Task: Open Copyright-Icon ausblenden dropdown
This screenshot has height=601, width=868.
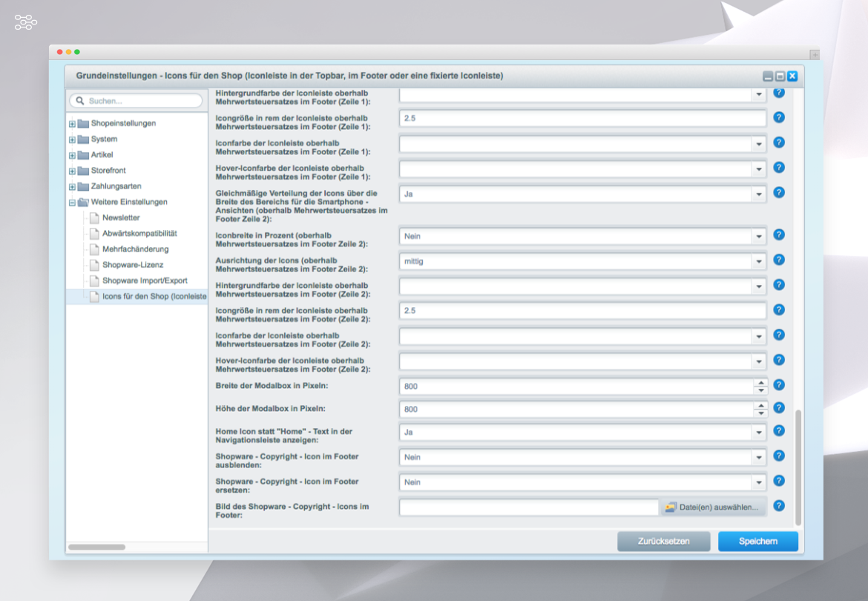Action: tap(759, 457)
